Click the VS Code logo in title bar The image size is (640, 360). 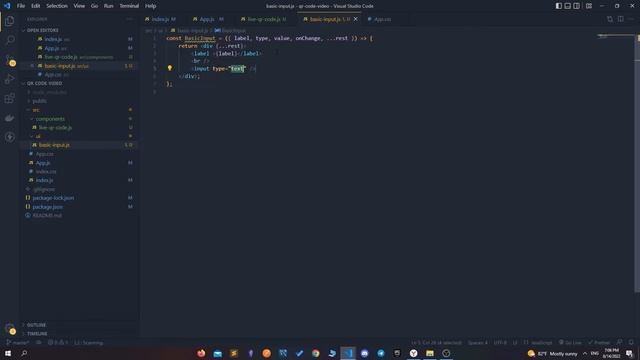pos(7,6)
